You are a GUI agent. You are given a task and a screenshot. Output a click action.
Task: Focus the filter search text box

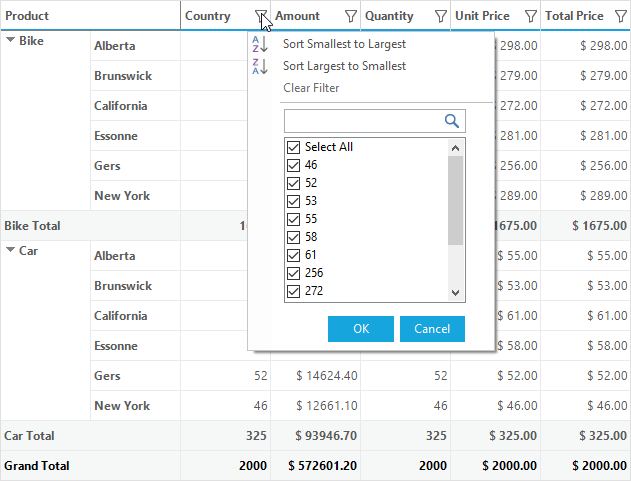click(363, 121)
